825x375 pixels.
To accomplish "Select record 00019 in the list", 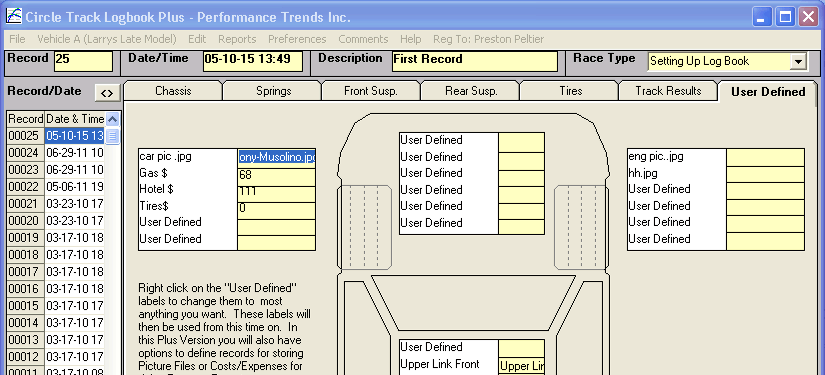I will [56, 238].
